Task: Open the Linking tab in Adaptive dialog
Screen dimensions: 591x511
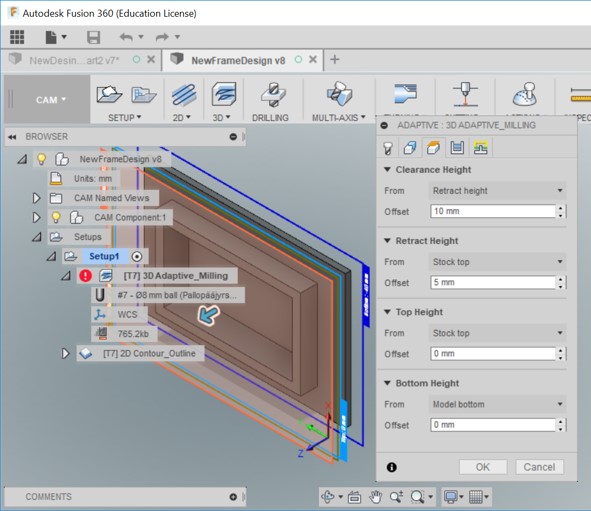Action: click(480, 148)
